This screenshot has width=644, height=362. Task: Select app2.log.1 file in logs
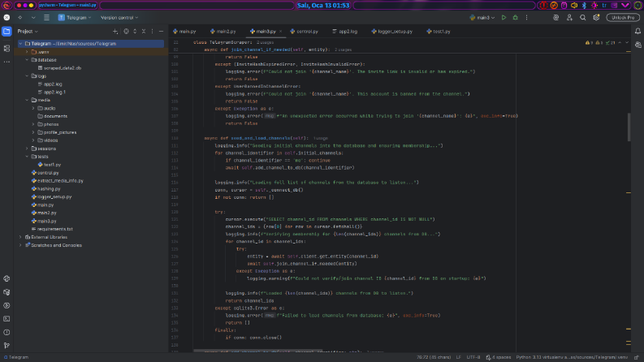(52, 93)
